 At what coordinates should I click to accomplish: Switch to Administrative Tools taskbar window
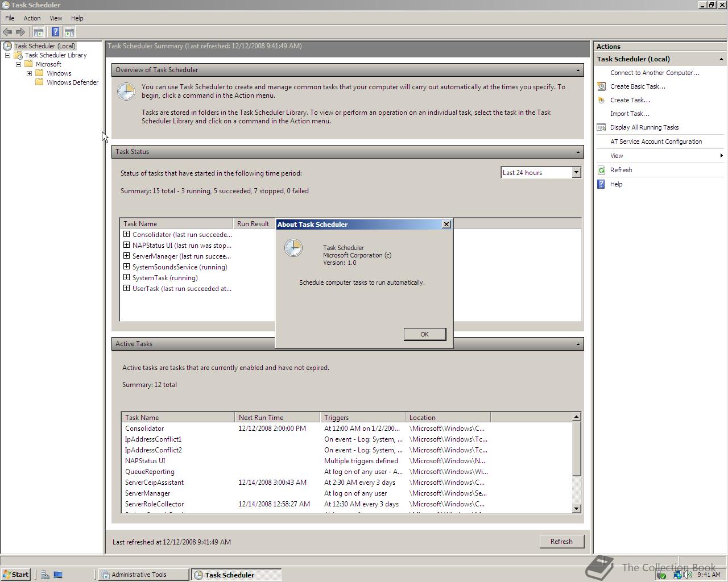pyautogui.click(x=143, y=575)
